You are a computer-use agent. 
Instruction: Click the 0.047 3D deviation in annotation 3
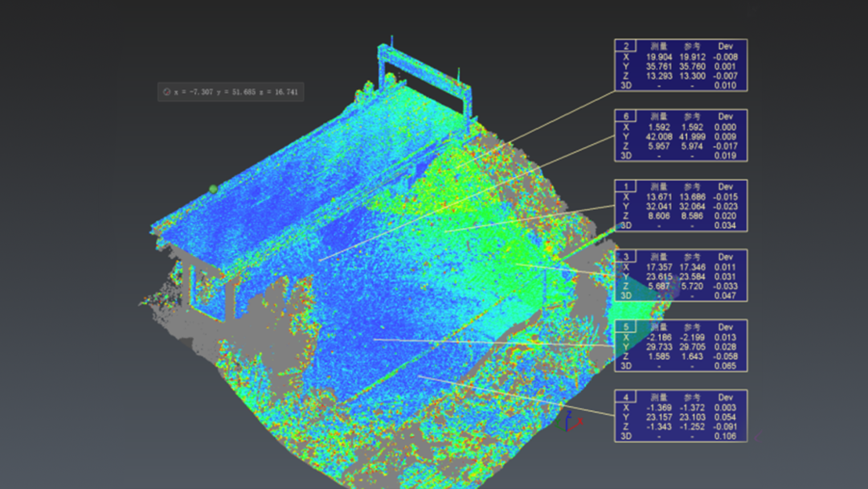point(726,296)
